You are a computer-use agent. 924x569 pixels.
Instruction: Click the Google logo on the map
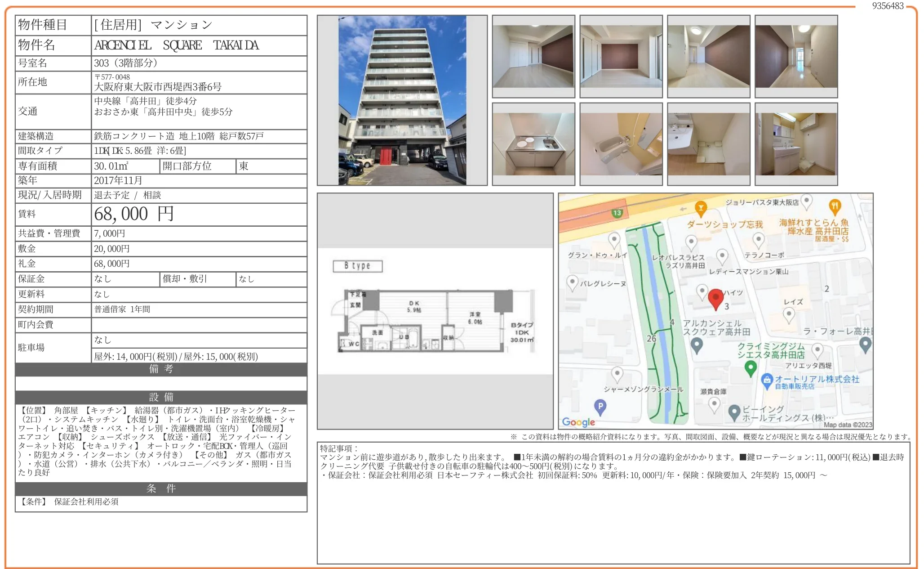tap(577, 422)
